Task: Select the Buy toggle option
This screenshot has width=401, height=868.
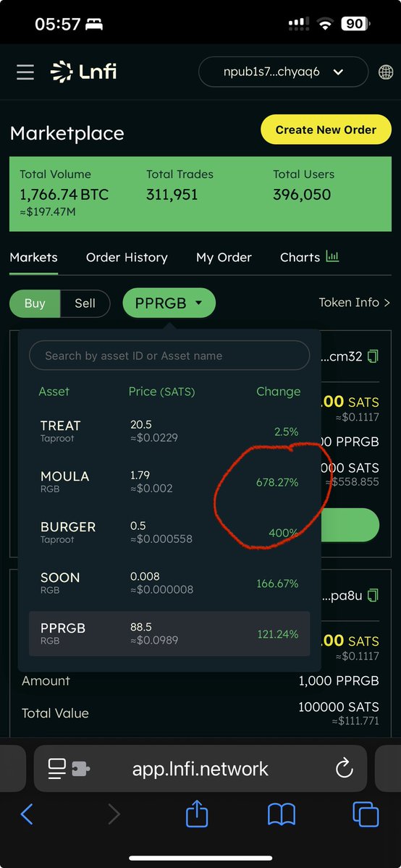Action: point(35,303)
